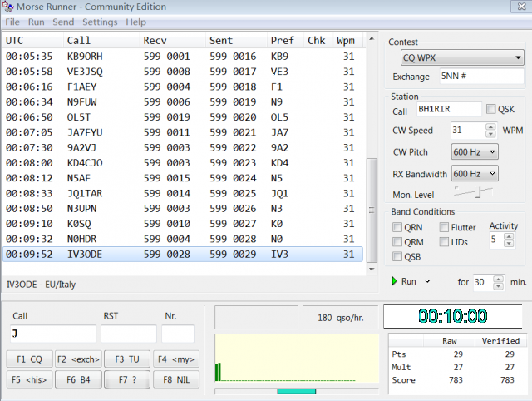Screen dimensions: 532x401
Task: Click the band scope waterfall display
Action: pyautogui.click(x=297, y=359)
